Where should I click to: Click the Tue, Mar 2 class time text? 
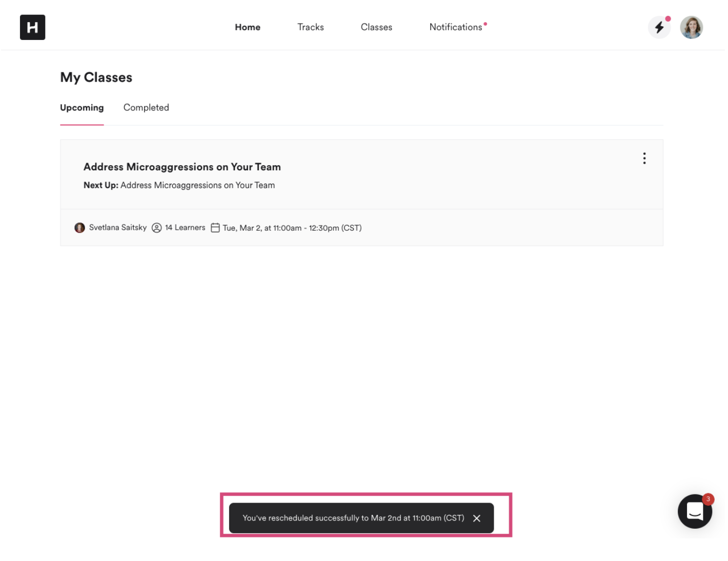tap(292, 228)
